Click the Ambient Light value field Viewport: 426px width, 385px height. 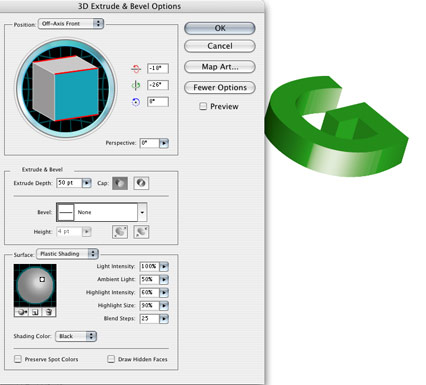click(149, 280)
